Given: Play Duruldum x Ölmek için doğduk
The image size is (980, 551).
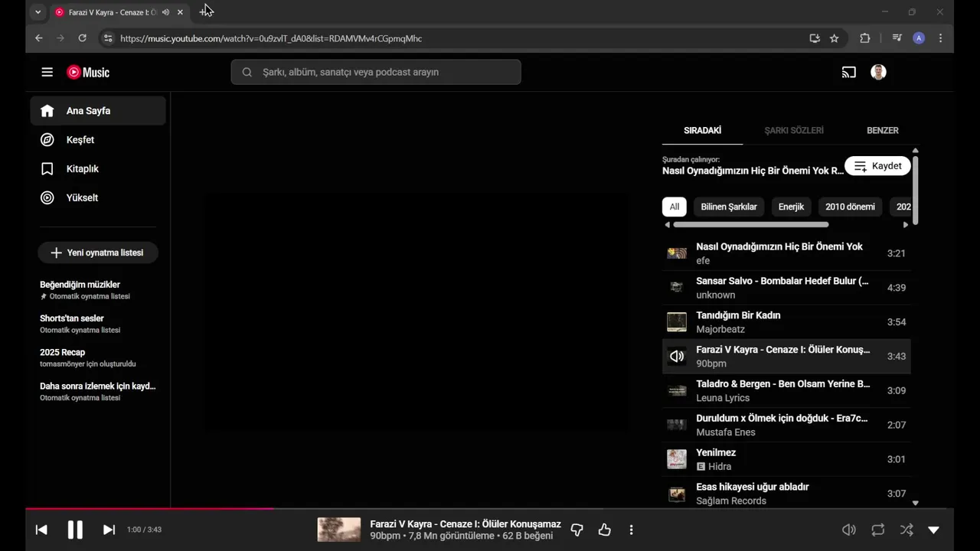Looking at the screenshot, I should [786, 425].
